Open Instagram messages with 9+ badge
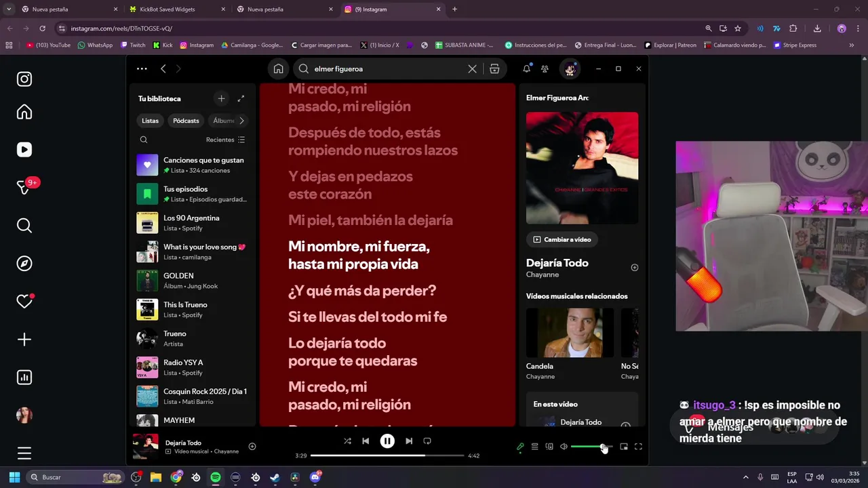868x488 pixels. pos(24,188)
